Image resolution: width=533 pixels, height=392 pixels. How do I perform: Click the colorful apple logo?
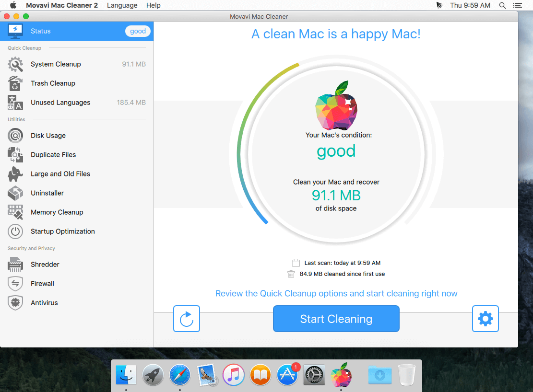point(336,105)
